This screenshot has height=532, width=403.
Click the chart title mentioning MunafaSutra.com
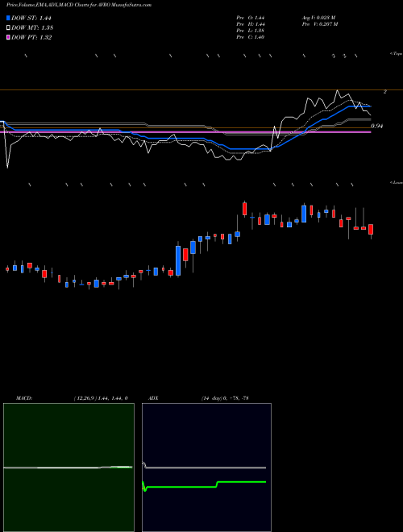coord(79,5)
